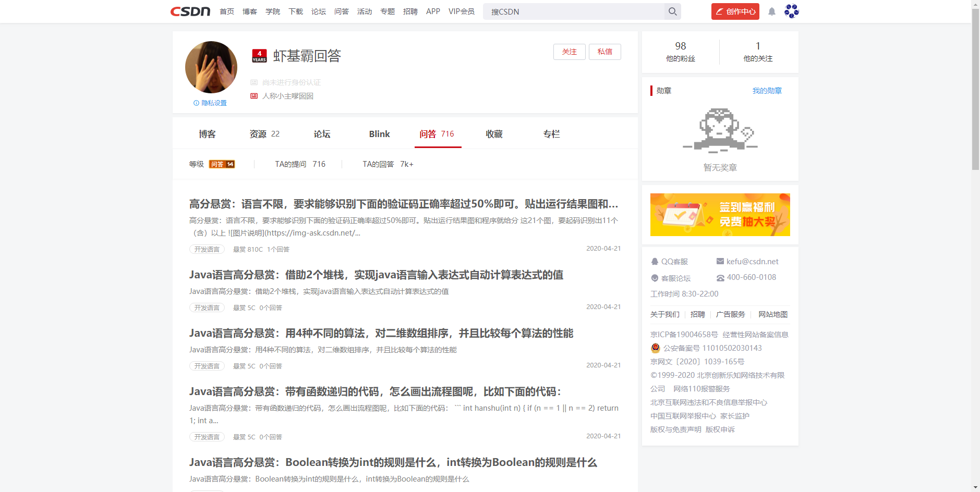Select the 问答 716 tab
This screenshot has width=980, height=492.
pos(437,134)
